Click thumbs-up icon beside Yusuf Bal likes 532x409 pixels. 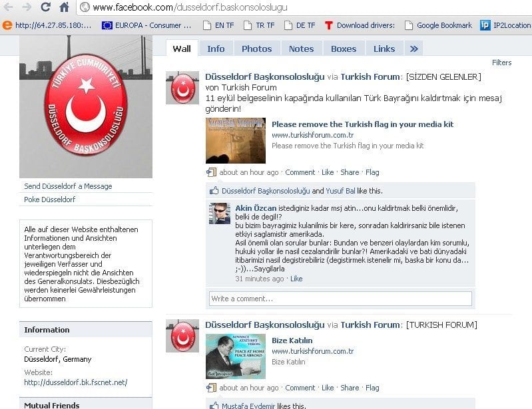click(214, 190)
